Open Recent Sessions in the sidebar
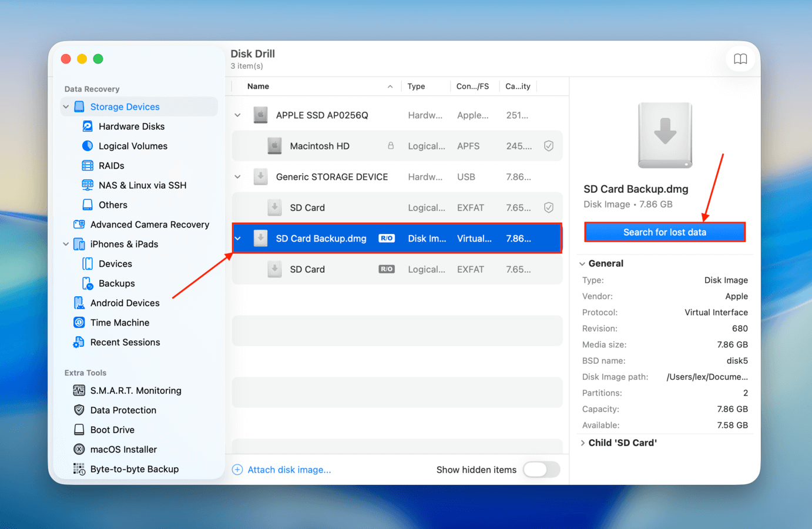This screenshot has width=812, height=529. tap(79, 341)
